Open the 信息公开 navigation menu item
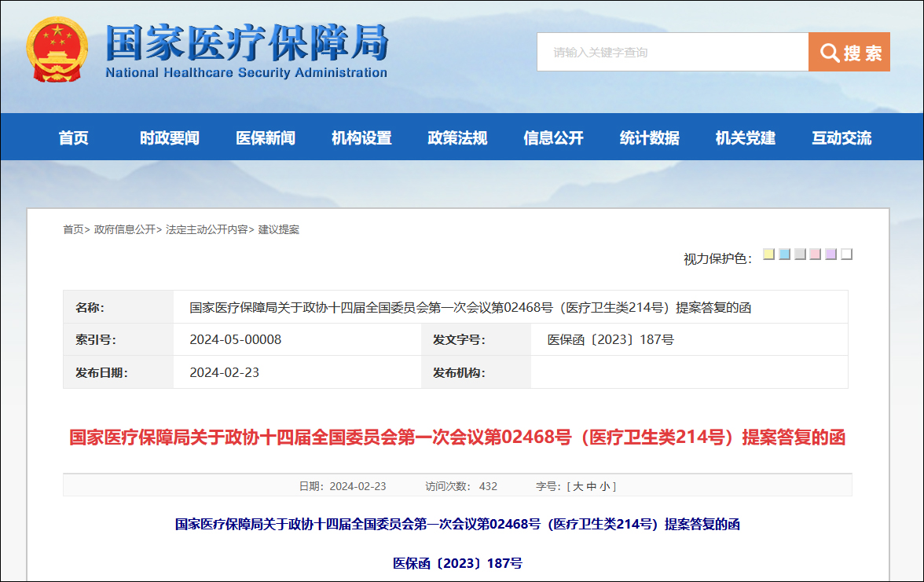Viewport: 924px width, 582px height. [x=554, y=138]
